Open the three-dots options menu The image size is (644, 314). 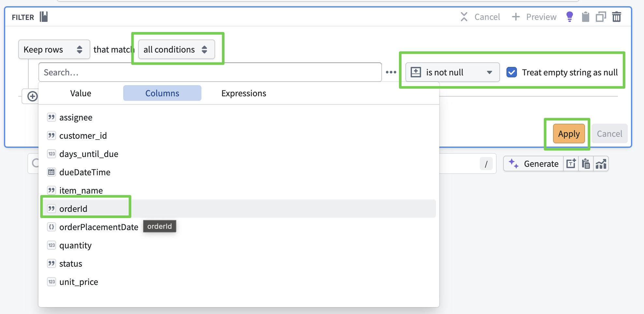point(391,72)
